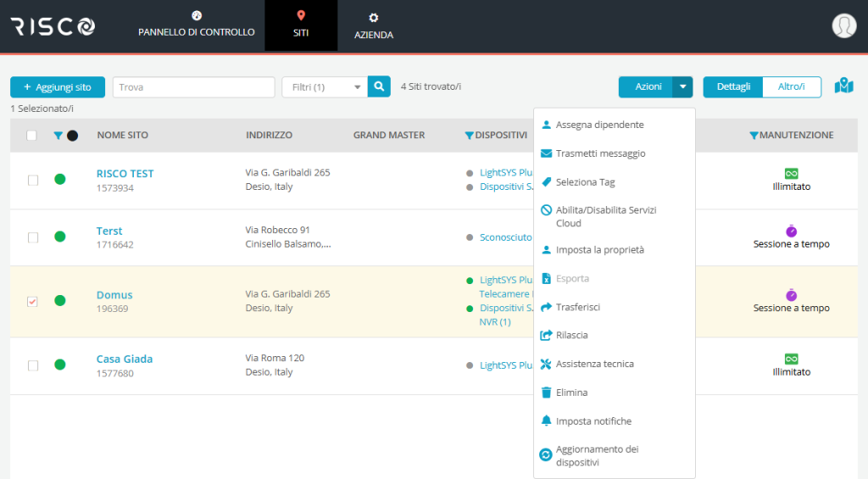868x479 pixels.
Task: Filter by the Manutenzione column funnel
Action: [x=754, y=136]
